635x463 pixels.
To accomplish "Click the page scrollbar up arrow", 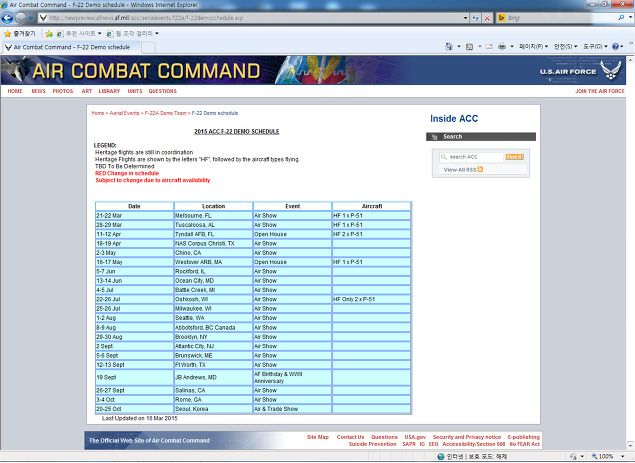I will [630, 60].
